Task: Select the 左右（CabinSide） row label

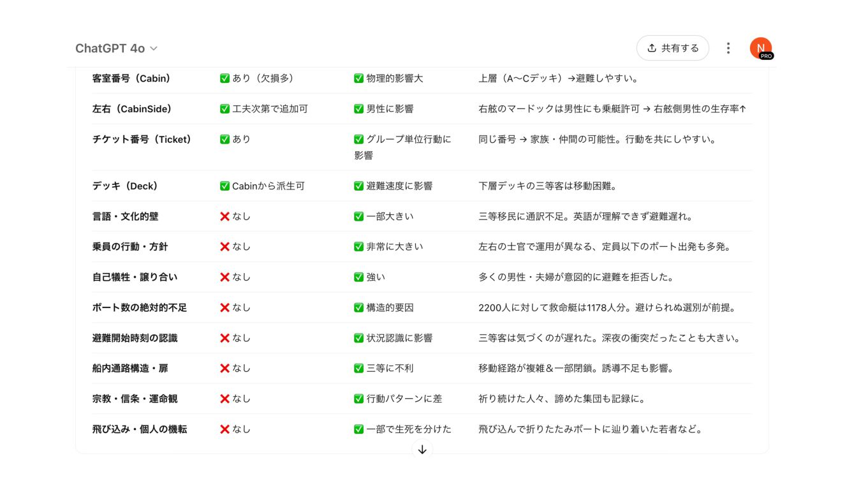Action: coord(132,109)
